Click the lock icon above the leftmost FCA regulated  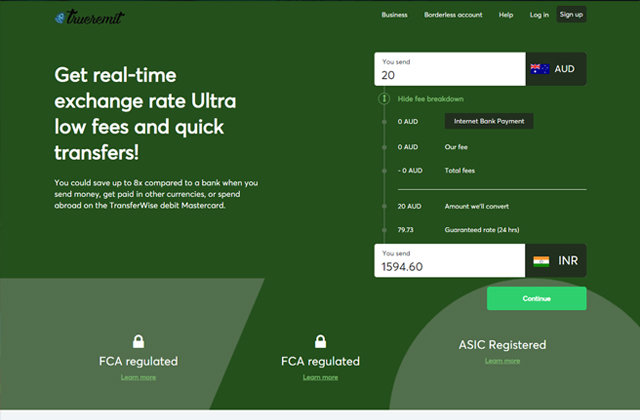click(x=138, y=341)
